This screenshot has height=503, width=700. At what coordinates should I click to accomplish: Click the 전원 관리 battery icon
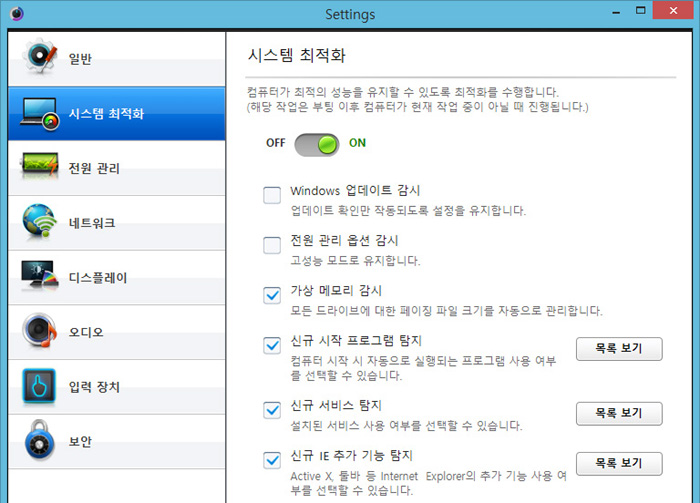[x=40, y=165]
